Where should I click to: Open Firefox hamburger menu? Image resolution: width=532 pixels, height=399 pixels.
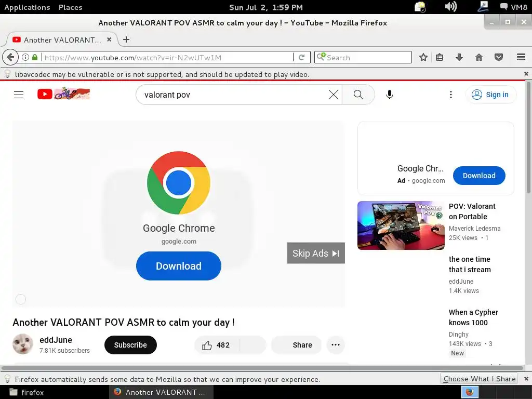521,57
